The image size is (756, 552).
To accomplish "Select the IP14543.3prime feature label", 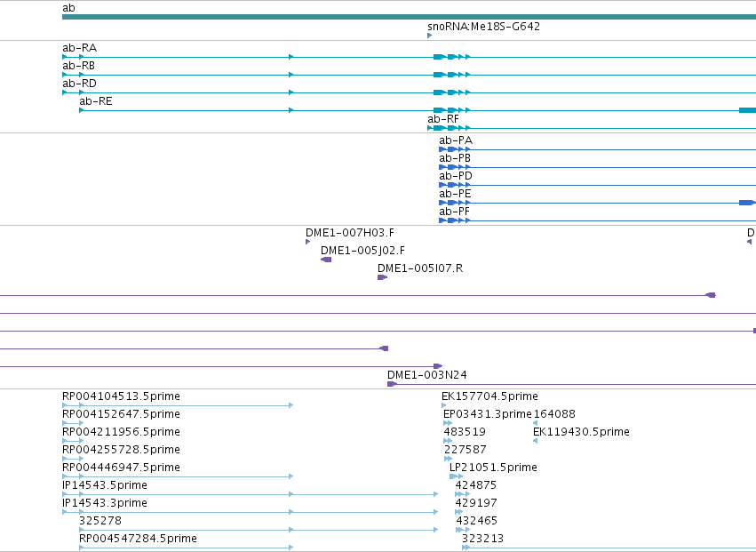I will pyautogui.click(x=105, y=503).
